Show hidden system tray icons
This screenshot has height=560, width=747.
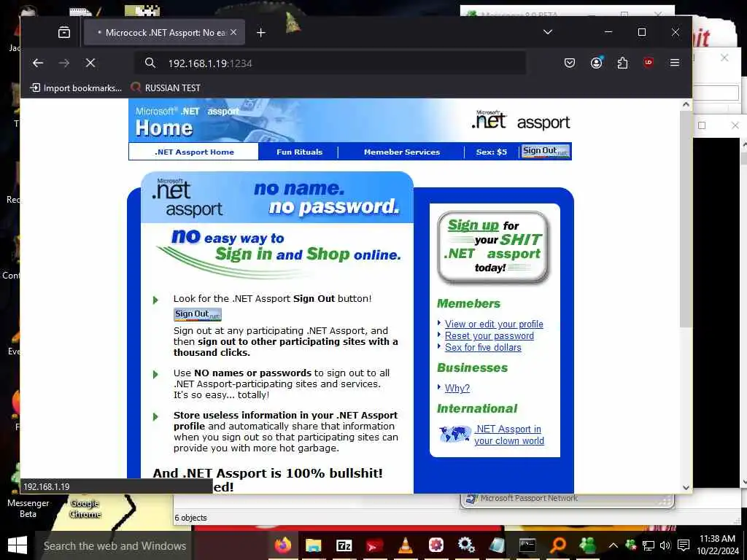click(613, 545)
